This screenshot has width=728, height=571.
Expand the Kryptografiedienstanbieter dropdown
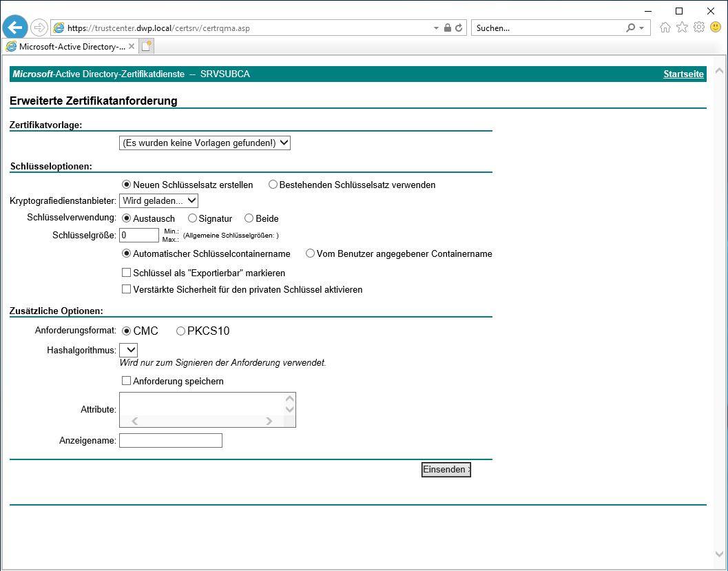click(x=158, y=200)
